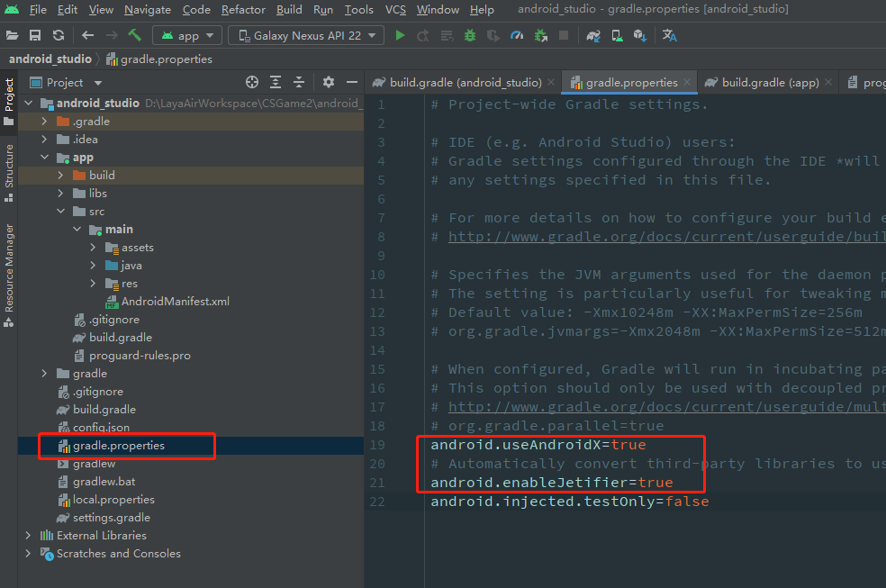Viewport: 886px width, 588px height.
Task: Expand the build folder under app
Action: (x=60, y=176)
